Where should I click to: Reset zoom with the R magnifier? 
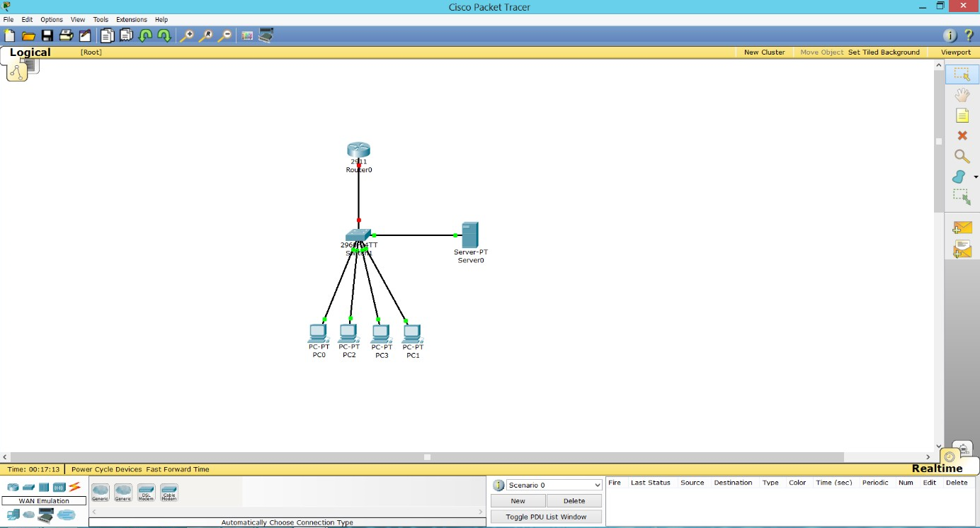point(205,35)
